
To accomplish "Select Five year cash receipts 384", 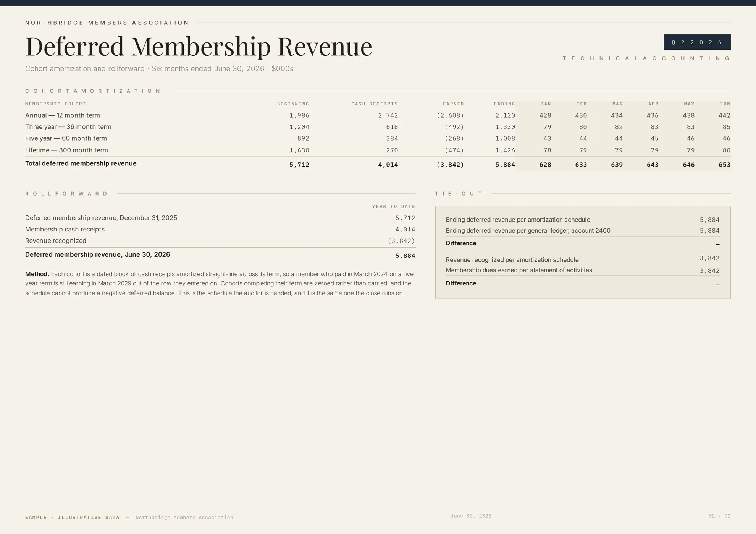I will pyautogui.click(x=392, y=138).
